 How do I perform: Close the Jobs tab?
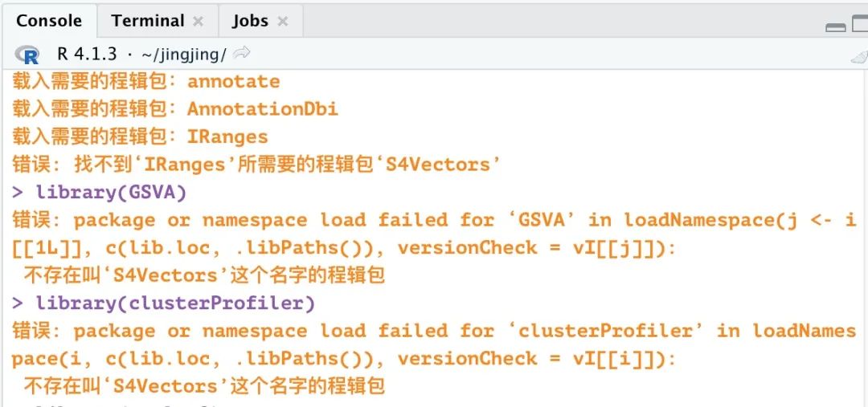[x=282, y=22]
